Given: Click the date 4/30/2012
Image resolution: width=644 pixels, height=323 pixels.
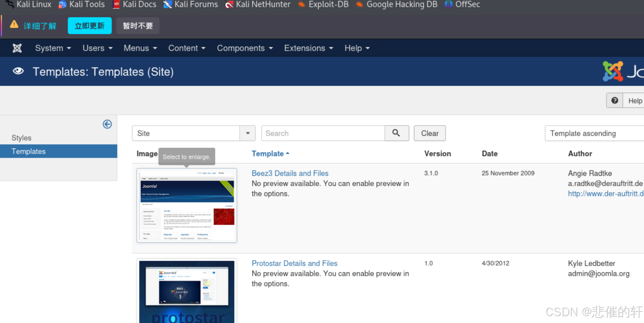Looking at the screenshot, I should (495, 263).
